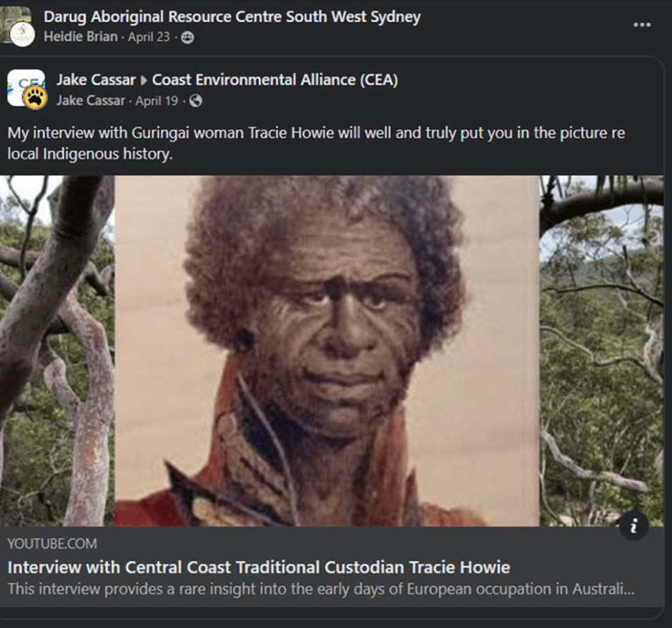Click the tree photo left of the portrait

point(57,351)
